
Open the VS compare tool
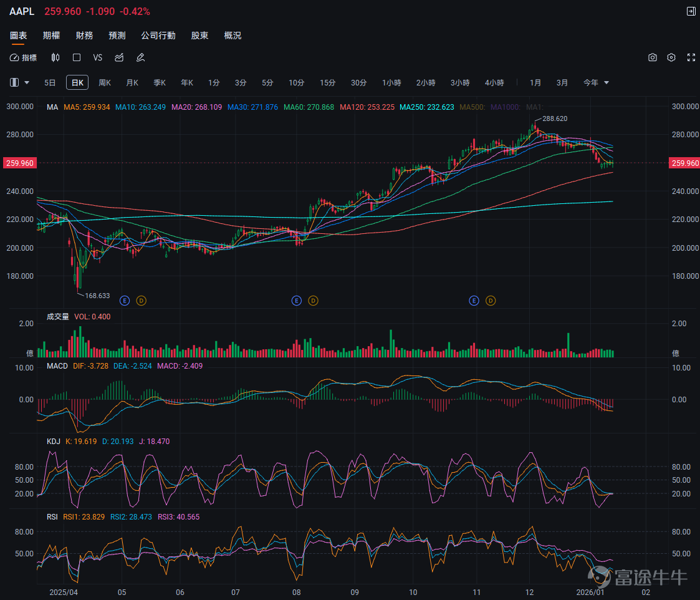98,57
